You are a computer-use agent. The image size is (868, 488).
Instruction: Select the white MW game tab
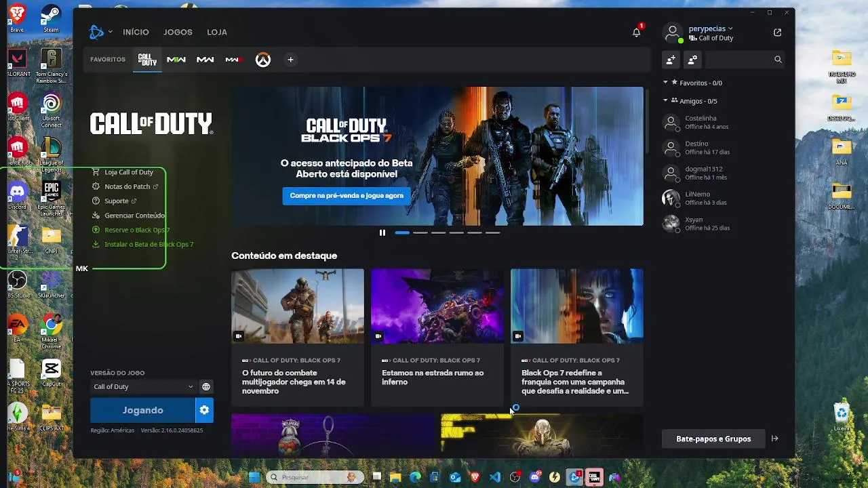205,60
